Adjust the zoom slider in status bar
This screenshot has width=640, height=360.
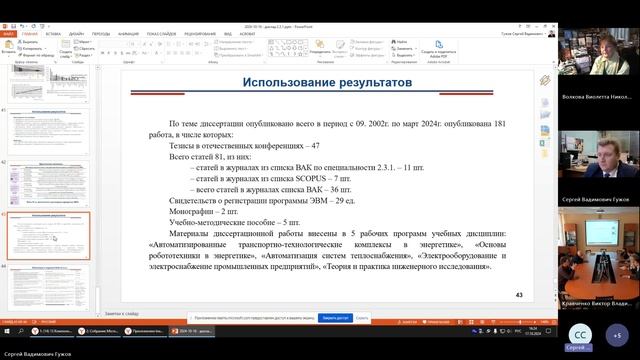(x=519, y=322)
